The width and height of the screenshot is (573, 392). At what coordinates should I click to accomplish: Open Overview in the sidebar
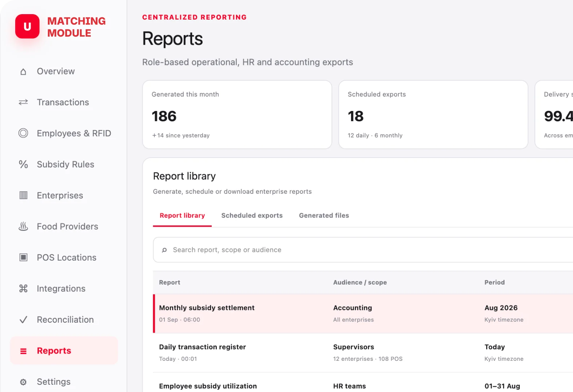[64, 72]
